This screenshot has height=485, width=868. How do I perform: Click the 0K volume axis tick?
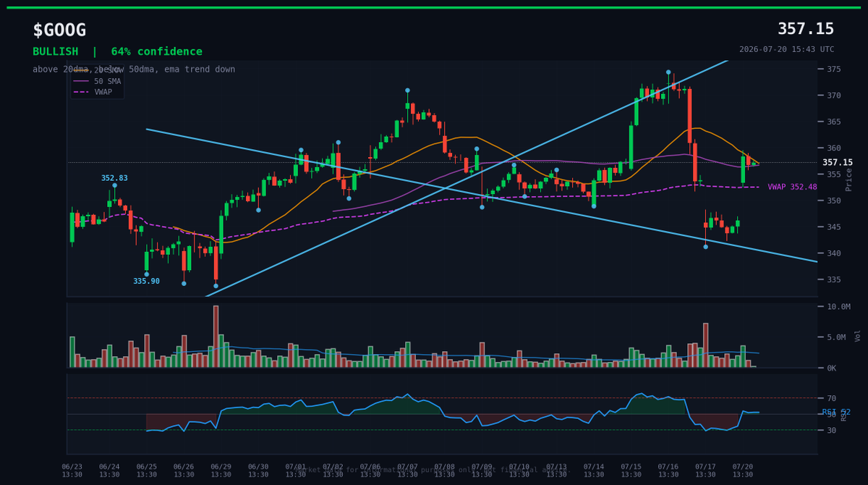(x=832, y=368)
